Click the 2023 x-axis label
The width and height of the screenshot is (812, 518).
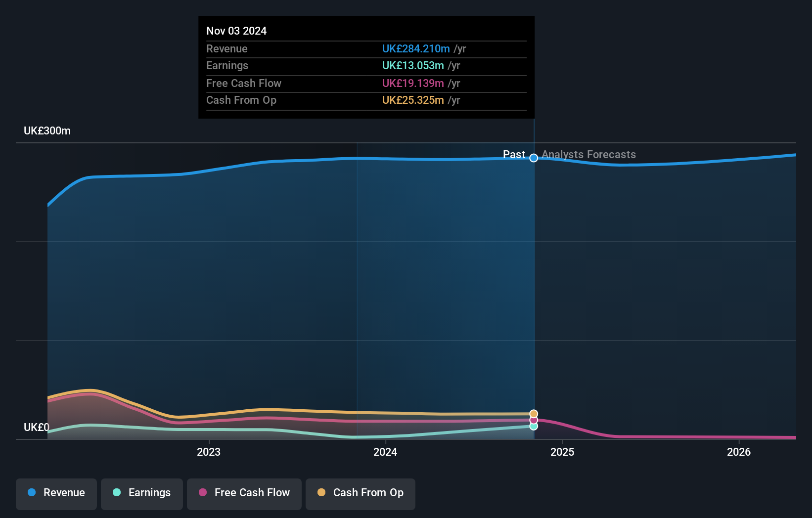point(209,452)
